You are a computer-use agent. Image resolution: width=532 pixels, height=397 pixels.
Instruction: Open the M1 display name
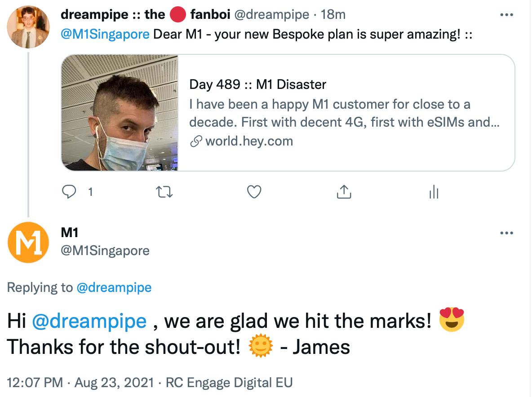70,233
